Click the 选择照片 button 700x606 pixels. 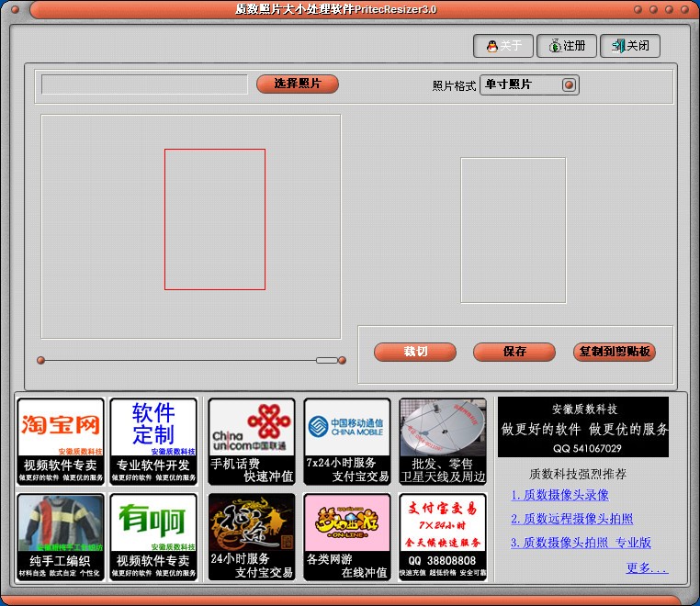tap(298, 84)
